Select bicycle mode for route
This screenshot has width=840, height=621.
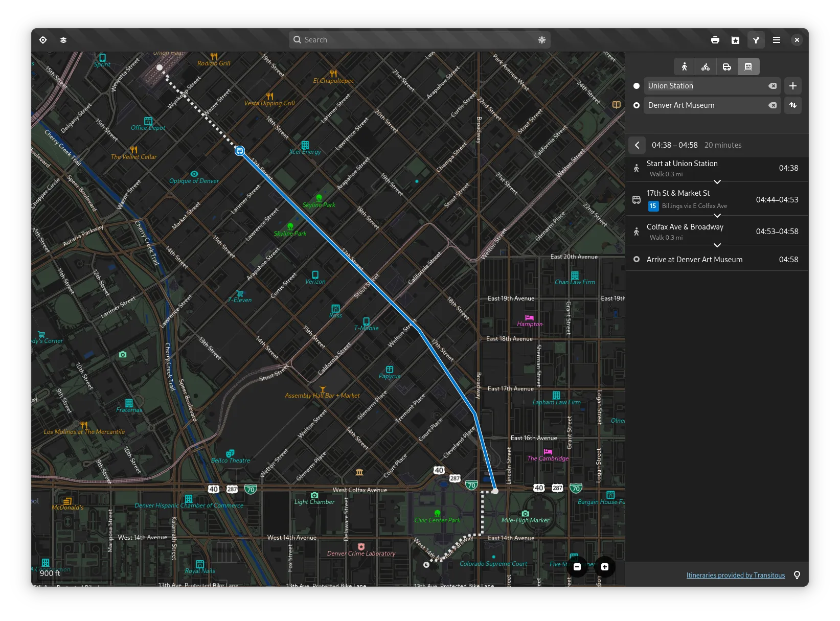click(706, 66)
